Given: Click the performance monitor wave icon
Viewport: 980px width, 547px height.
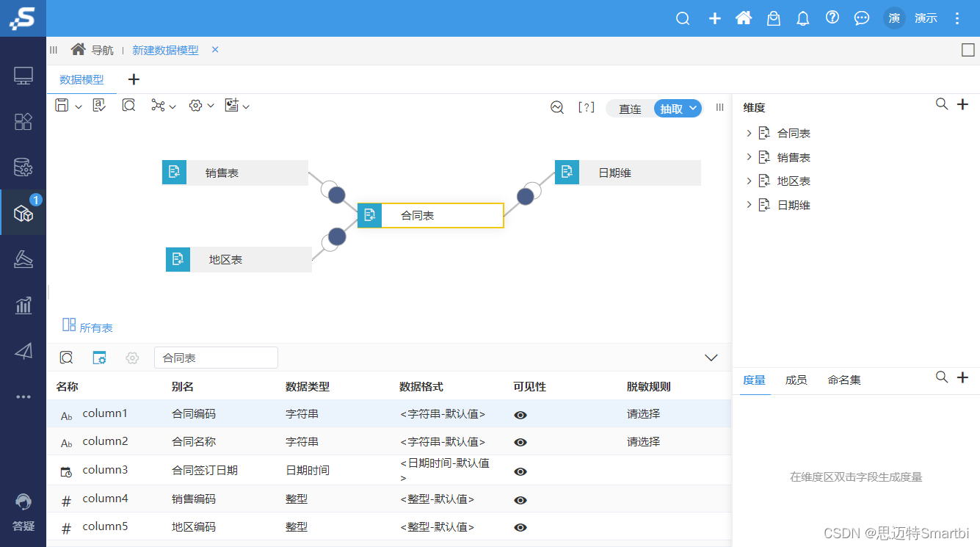Looking at the screenshot, I should pos(557,108).
